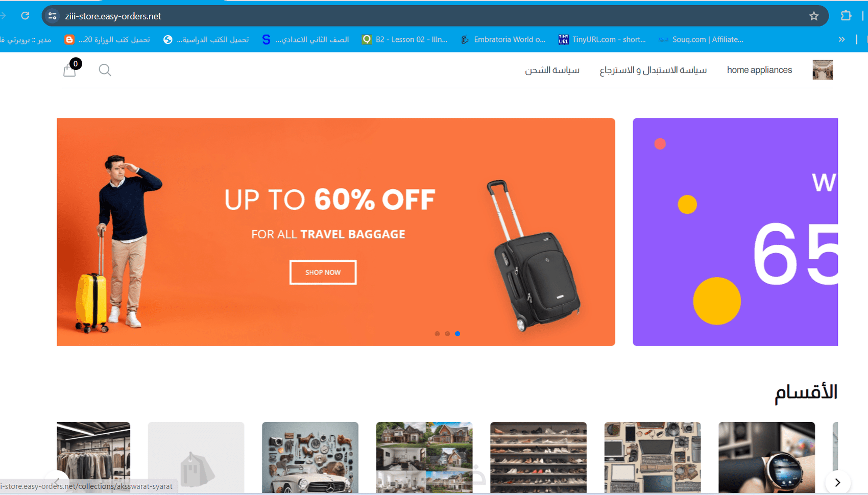Bookmark page with star icon
The image size is (868, 495).
814,16
